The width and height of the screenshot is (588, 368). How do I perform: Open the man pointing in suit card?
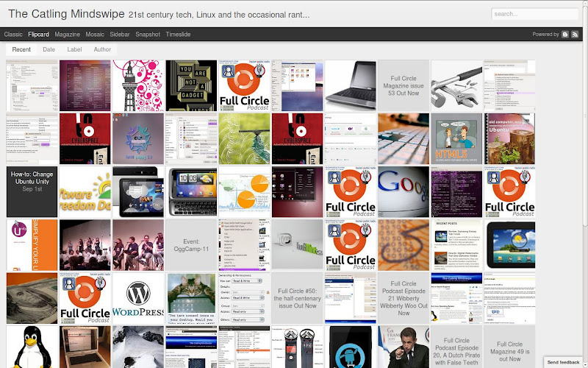404,347
